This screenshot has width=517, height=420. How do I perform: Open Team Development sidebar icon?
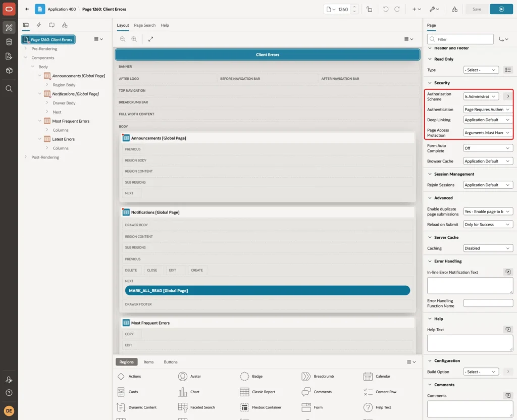point(9,56)
